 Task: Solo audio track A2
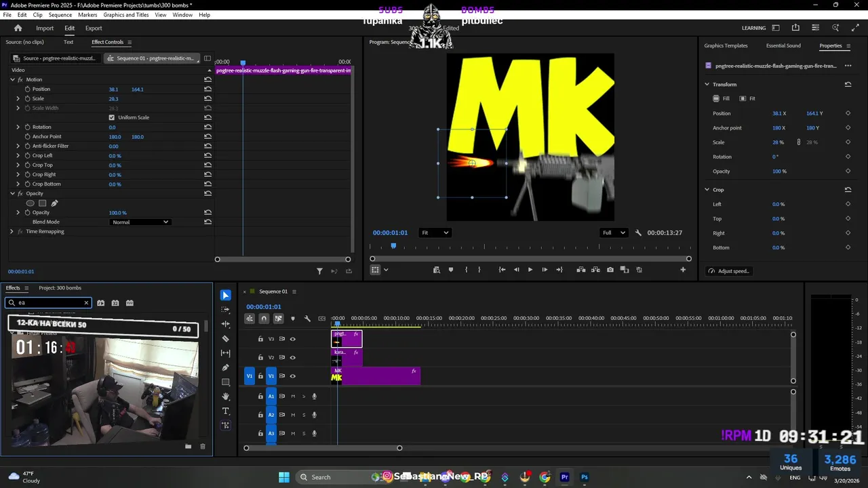[x=304, y=415]
